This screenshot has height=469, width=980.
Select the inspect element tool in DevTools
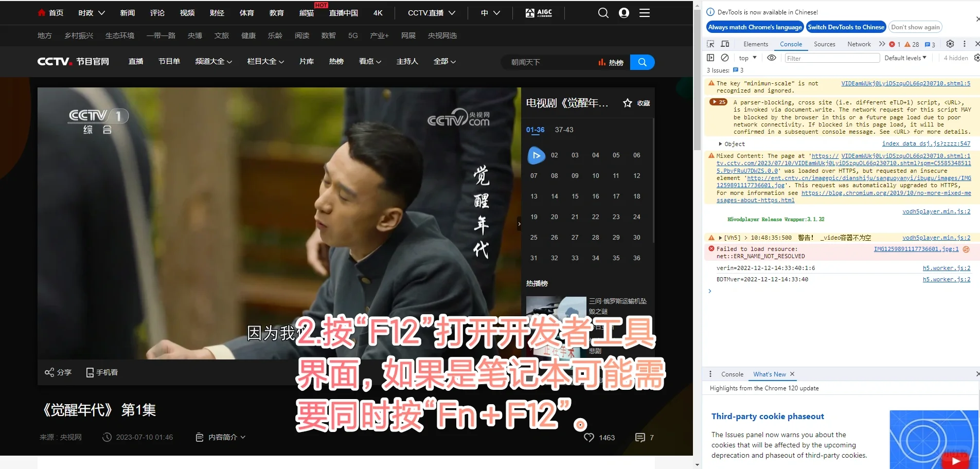711,44
